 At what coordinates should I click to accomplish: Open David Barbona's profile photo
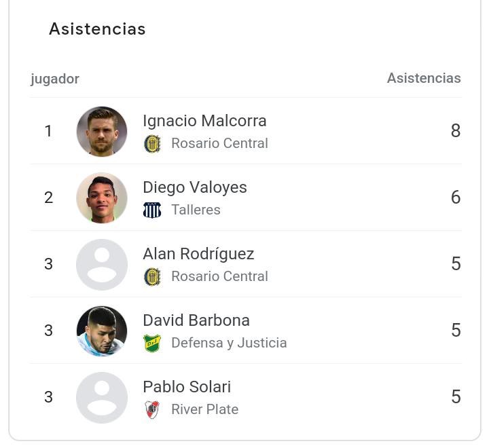(x=102, y=331)
